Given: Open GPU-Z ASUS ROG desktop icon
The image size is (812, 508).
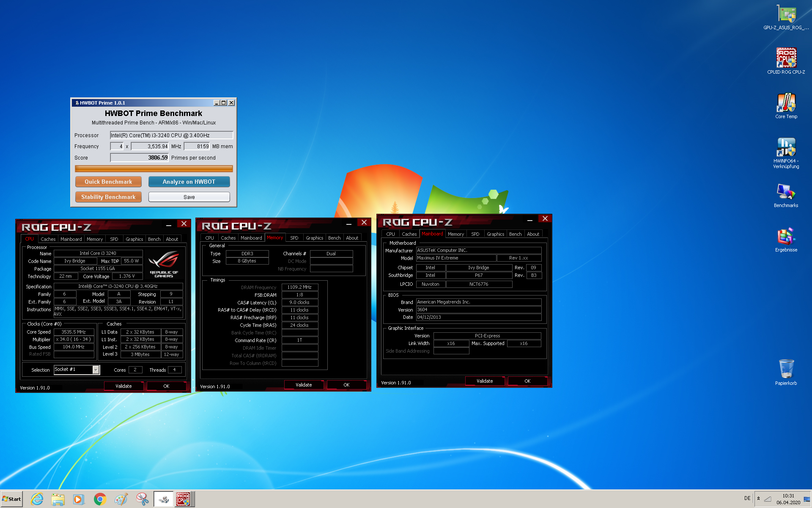Looking at the screenshot, I should point(786,17).
